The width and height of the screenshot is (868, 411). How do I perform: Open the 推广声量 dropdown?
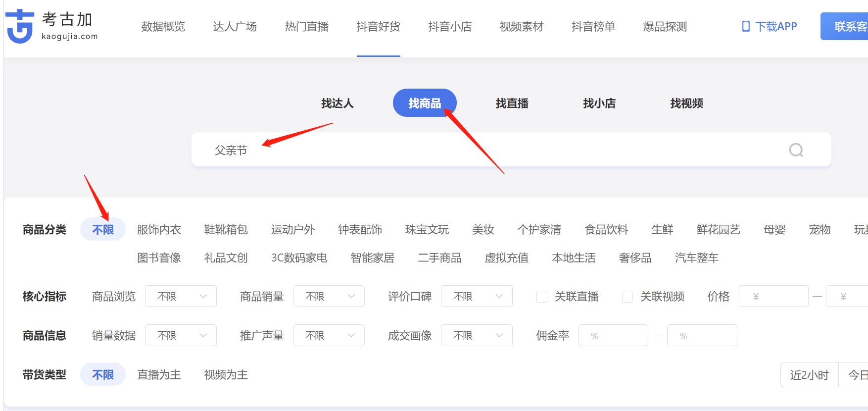click(x=329, y=335)
